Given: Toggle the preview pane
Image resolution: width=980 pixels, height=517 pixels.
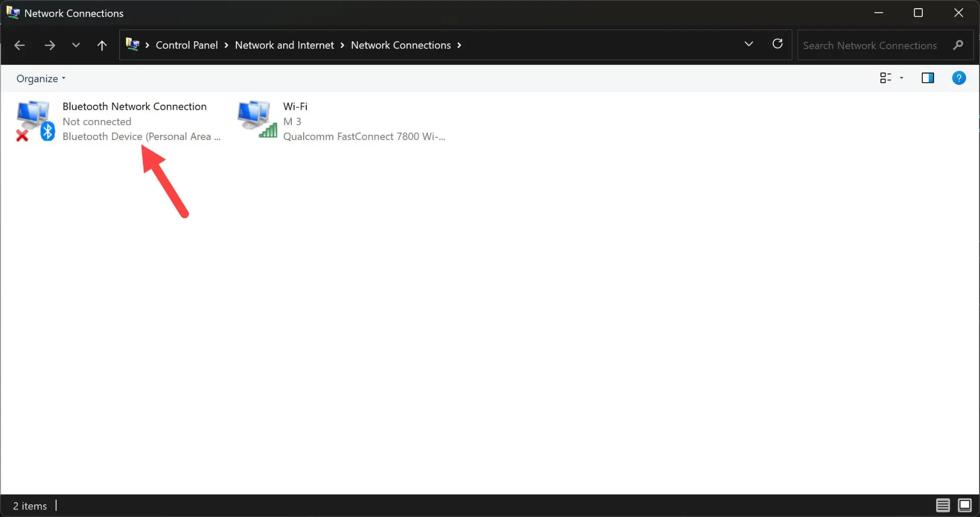Looking at the screenshot, I should coord(928,78).
